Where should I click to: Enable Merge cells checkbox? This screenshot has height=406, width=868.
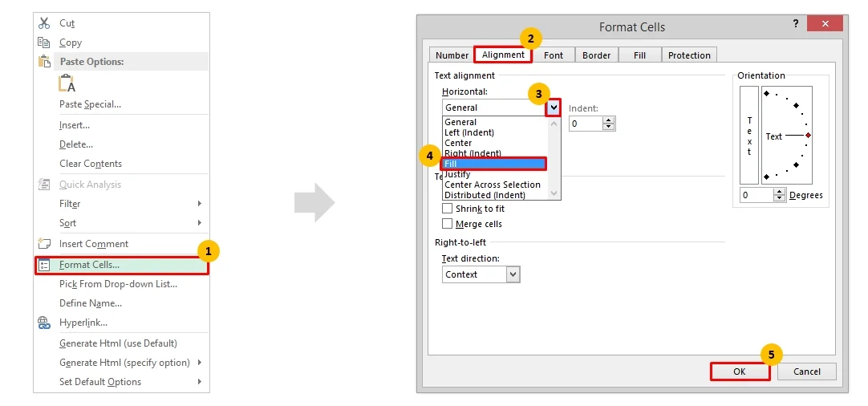click(x=448, y=224)
